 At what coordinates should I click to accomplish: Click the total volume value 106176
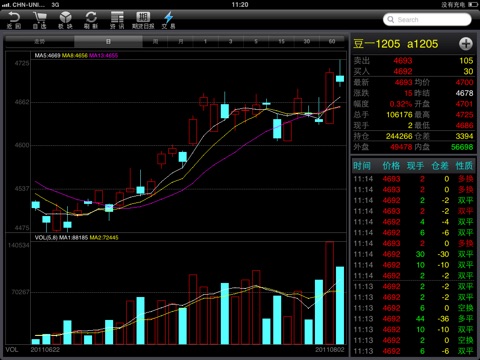coord(399,115)
